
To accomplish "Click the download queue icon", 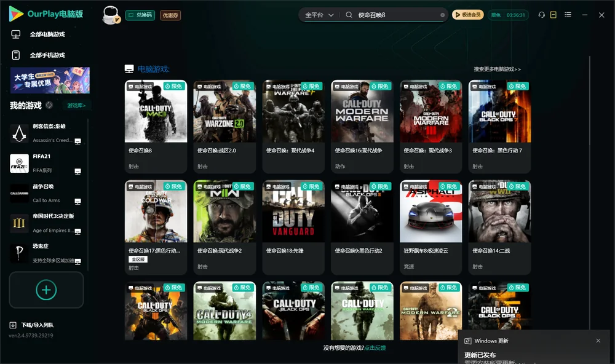I will [x=12, y=325].
